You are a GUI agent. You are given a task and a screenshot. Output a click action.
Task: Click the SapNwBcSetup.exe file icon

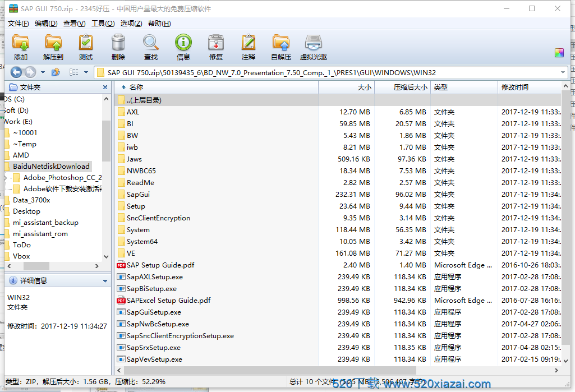(x=121, y=324)
